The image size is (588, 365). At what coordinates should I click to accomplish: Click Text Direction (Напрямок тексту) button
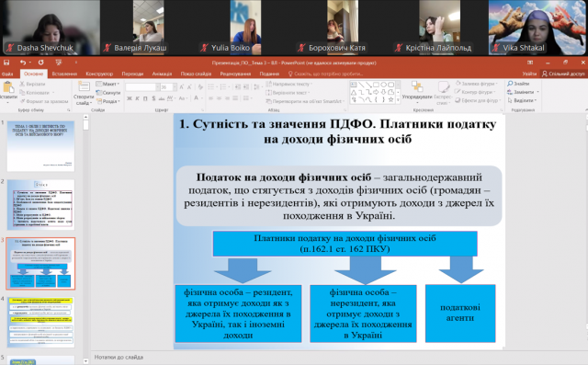tap(288, 84)
